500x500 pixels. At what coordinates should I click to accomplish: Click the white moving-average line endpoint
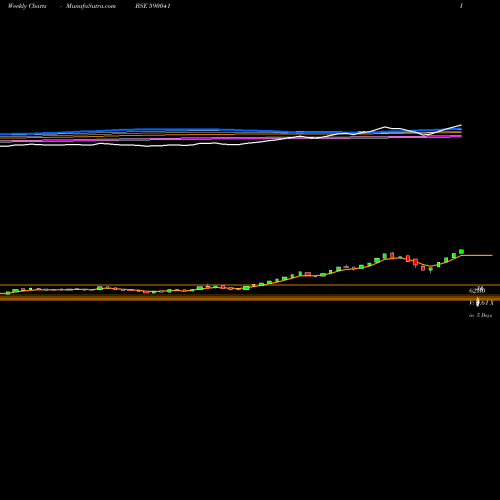click(461, 125)
